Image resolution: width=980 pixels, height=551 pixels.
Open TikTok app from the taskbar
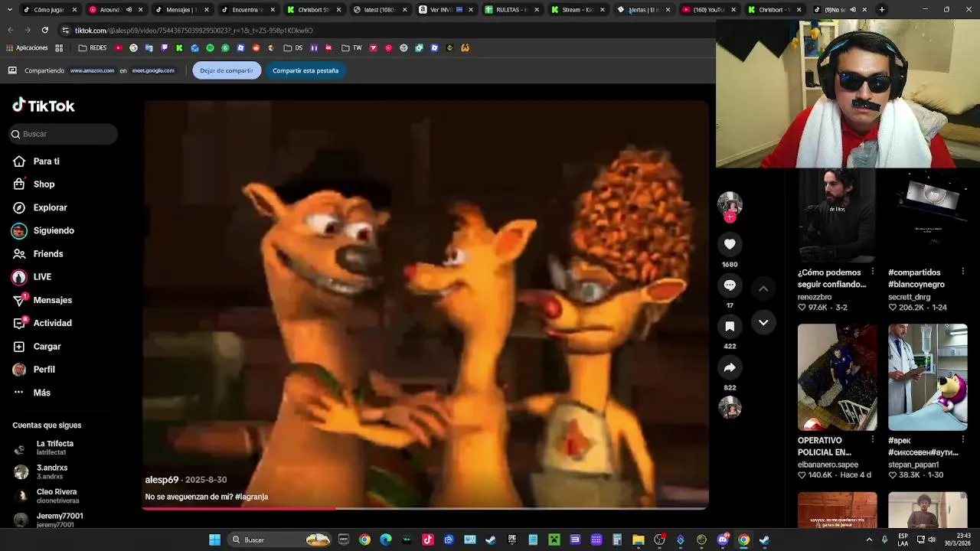coord(428,540)
